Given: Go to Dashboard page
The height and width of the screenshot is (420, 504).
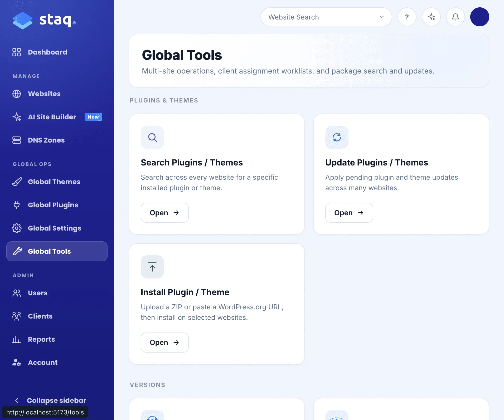Looking at the screenshot, I should pyautogui.click(x=57, y=52).
